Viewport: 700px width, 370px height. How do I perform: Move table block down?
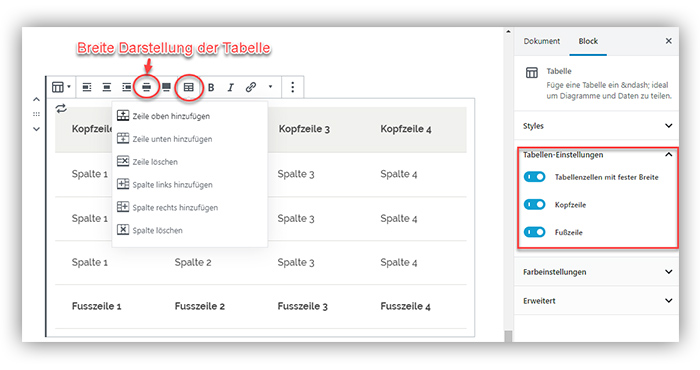tap(37, 129)
